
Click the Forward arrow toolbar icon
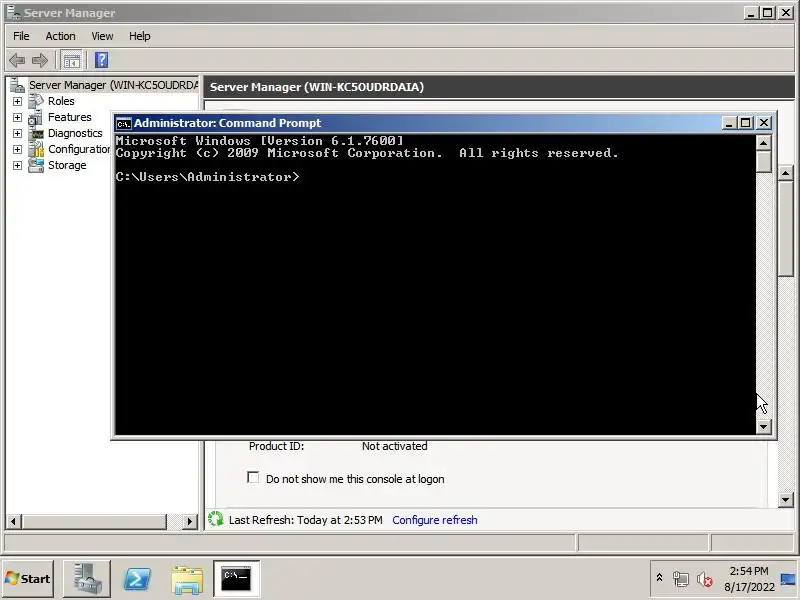coord(40,60)
